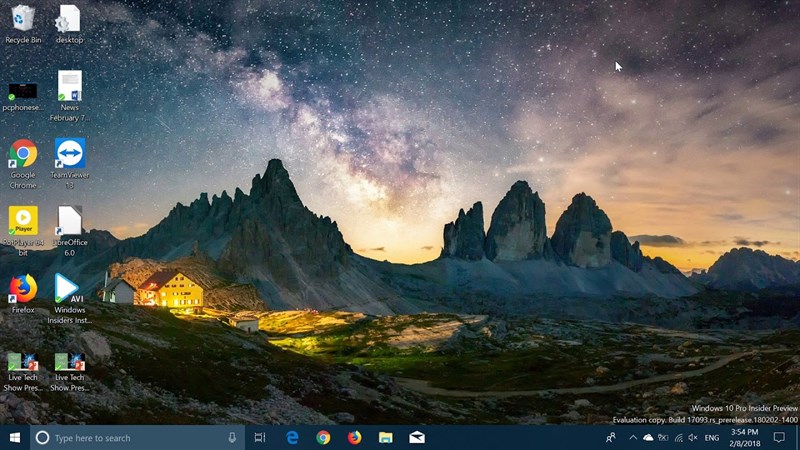Open Task View from the taskbar
The image size is (800, 450).
pos(260,438)
